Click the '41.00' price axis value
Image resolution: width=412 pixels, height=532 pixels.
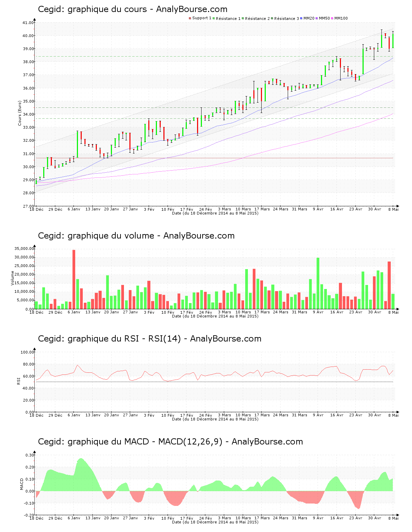[x=28, y=23]
